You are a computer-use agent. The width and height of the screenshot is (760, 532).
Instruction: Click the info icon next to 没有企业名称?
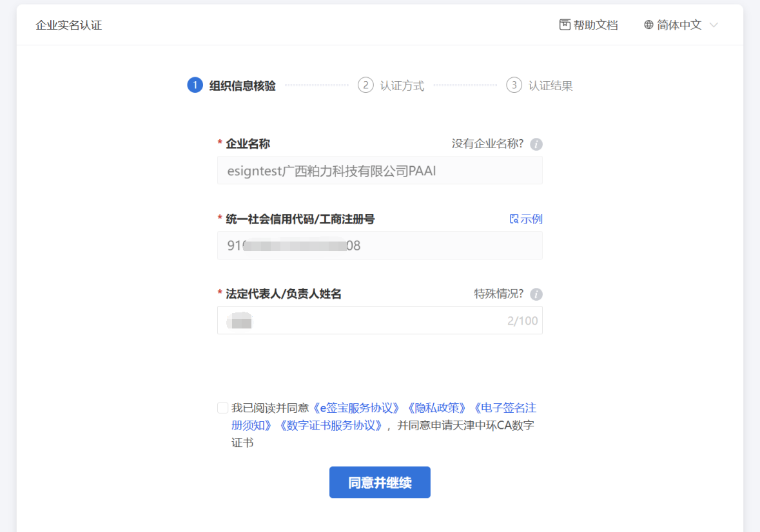(536, 144)
